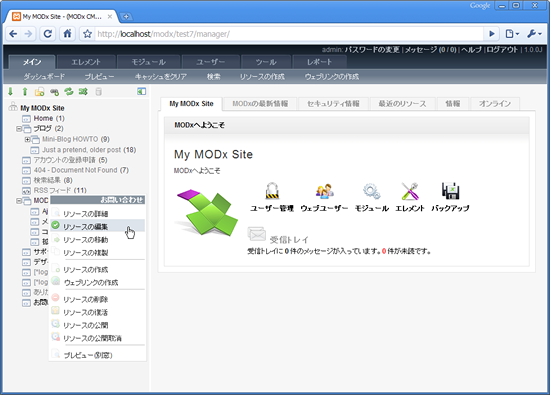Click 検索 in submenu bar
The width and height of the screenshot is (550, 395).
[x=214, y=76]
